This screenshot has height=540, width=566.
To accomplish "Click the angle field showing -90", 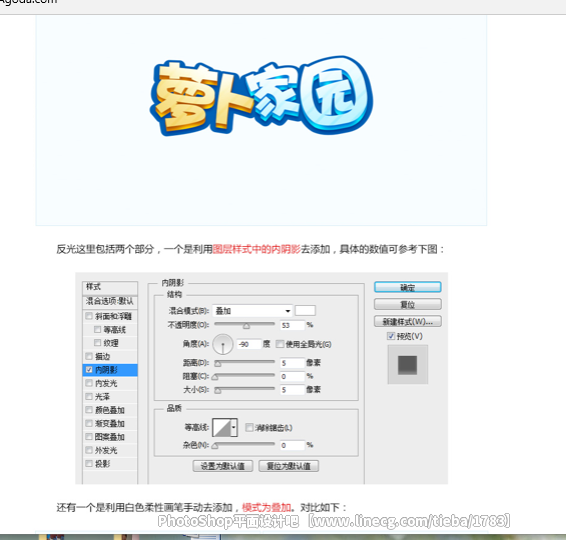I will tap(249, 344).
